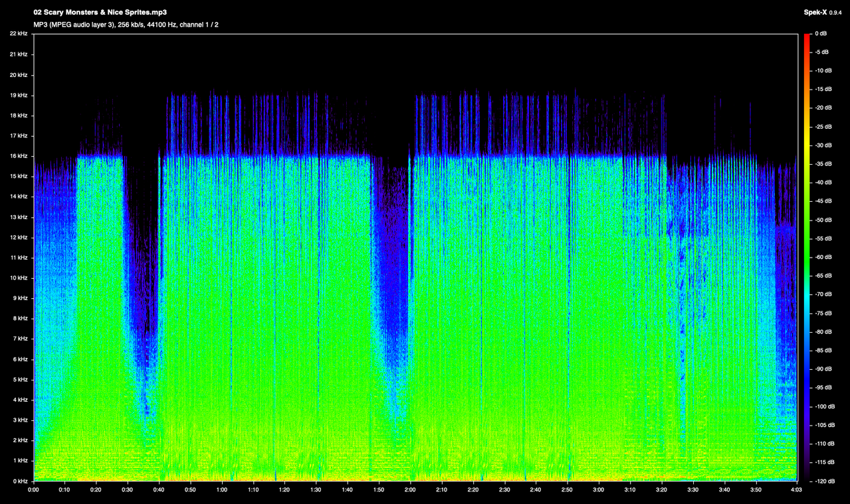
Task: Click the 14 kHz frequency label
Action: pyautogui.click(x=18, y=197)
